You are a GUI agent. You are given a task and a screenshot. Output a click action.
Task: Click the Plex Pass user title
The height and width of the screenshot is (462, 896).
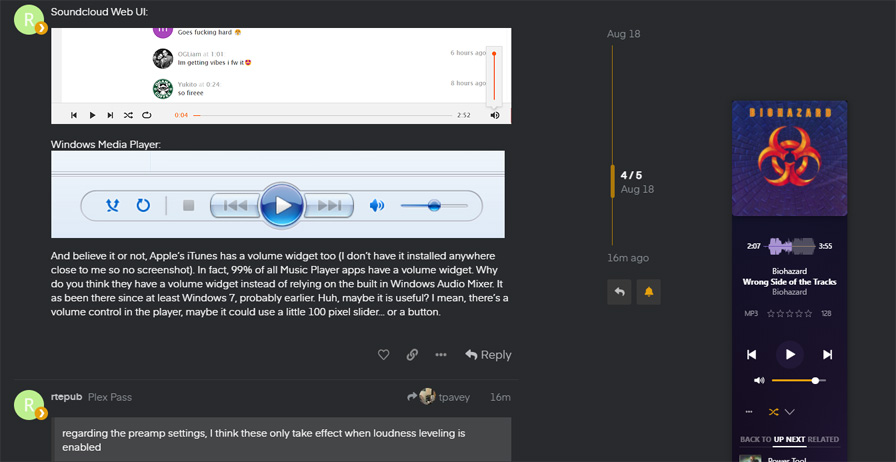coord(110,397)
